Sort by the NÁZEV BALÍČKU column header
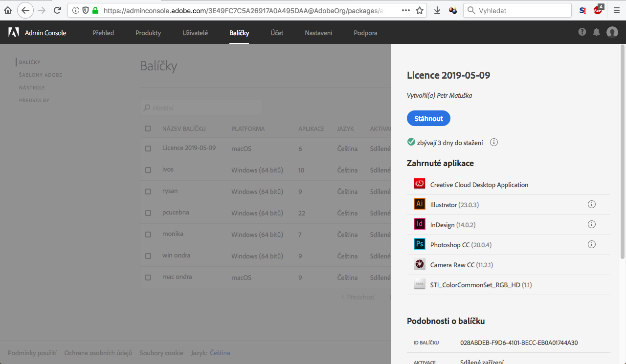626x364 pixels. pyautogui.click(x=184, y=129)
